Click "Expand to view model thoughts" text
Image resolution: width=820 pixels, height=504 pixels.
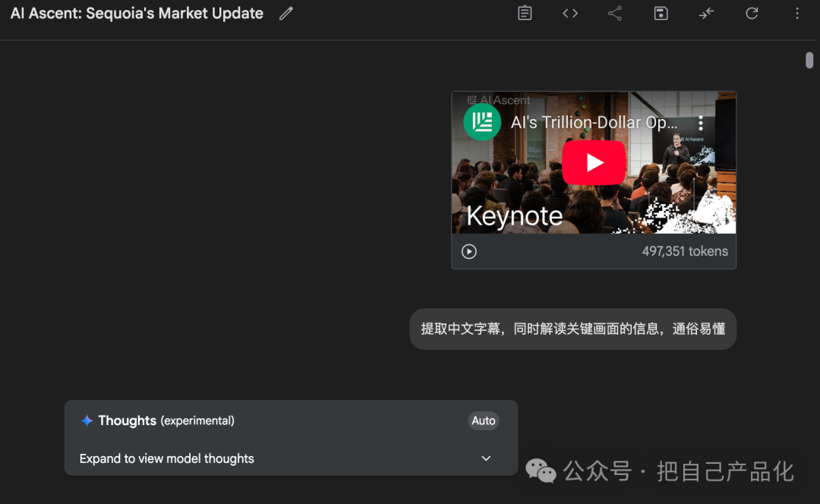pos(167,458)
